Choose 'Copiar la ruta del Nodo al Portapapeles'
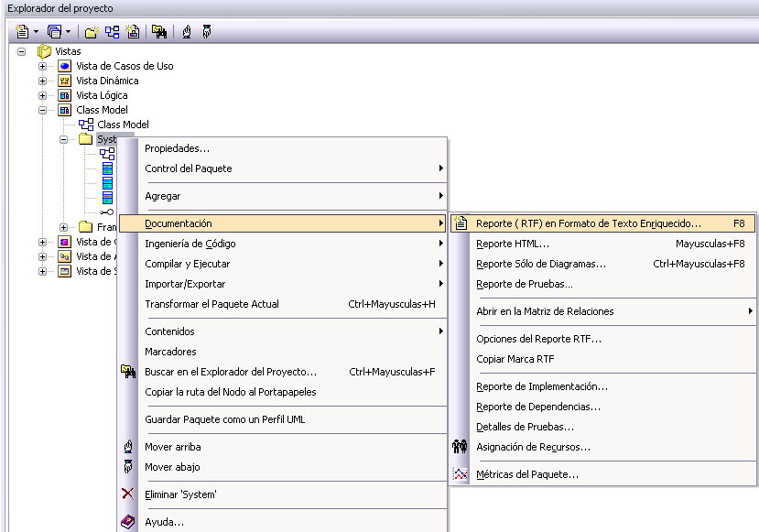The height and width of the screenshot is (532, 759). coord(283,392)
